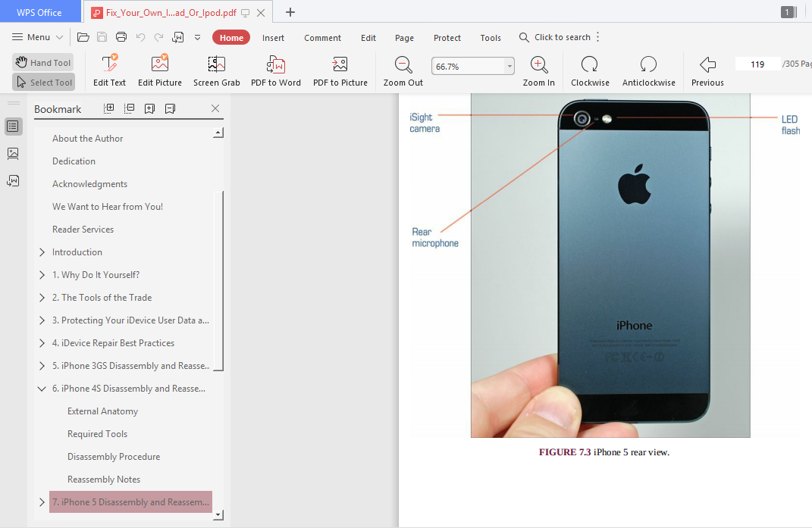
Task: Rotate page Anticlockwise
Action: click(x=648, y=70)
